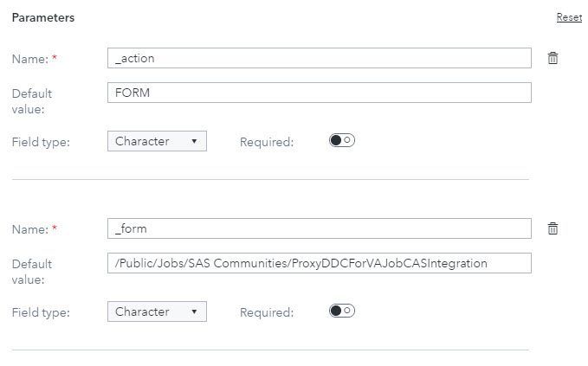Image resolution: width=588 pixels, height=366 pixels.
Task: Click Required label in _form parameter
Action: 267,312
